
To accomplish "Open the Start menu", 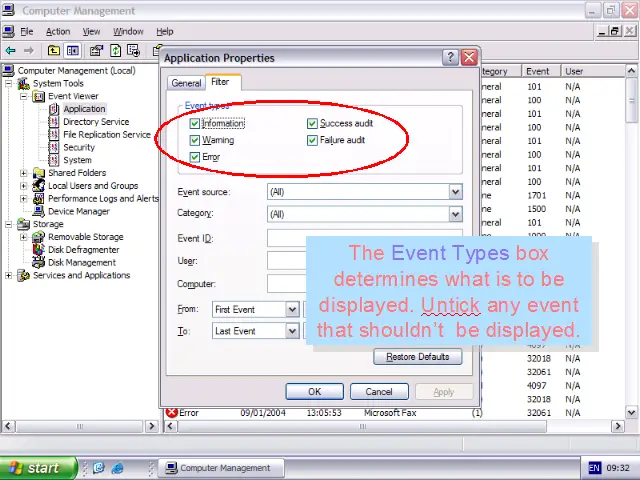I will click(38, 468).
